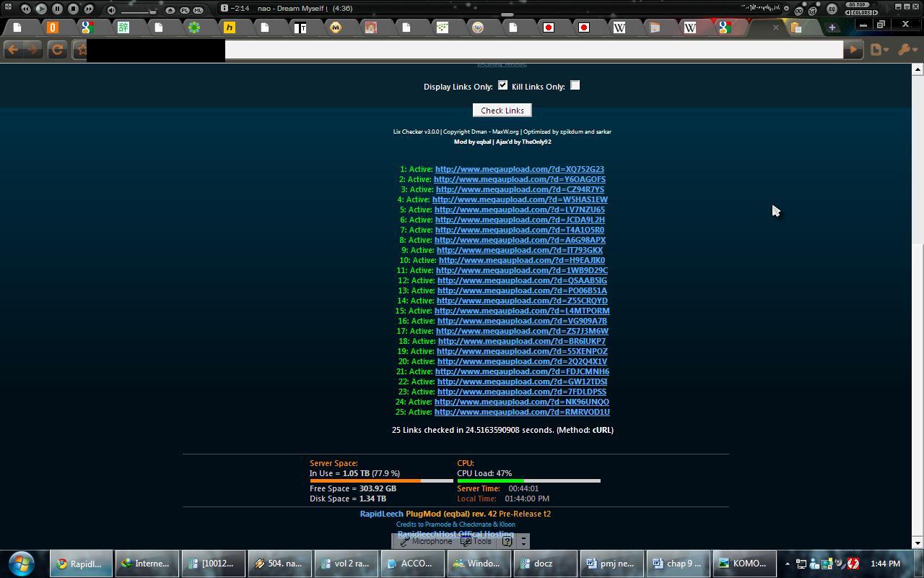The height and width of the screenshot is (578, 924).
Task: Check the Kill Links Only checkbox
Action: 575,85
